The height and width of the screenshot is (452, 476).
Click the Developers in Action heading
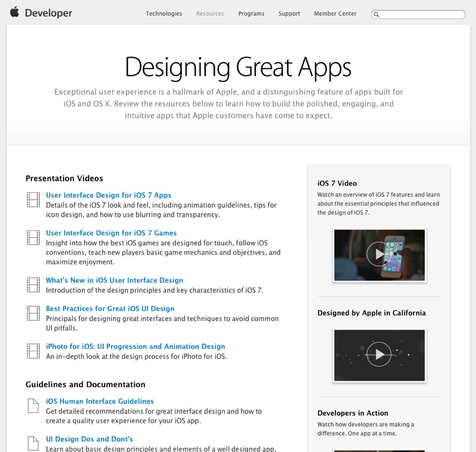353,413
